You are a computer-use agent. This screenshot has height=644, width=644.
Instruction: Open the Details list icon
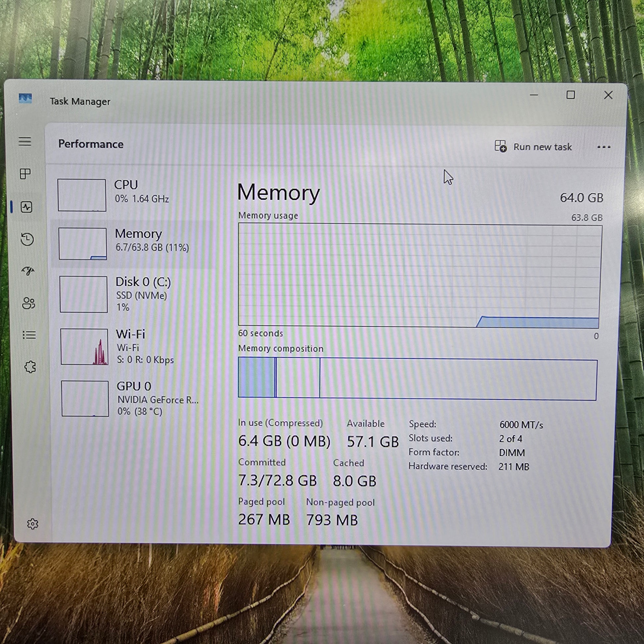29,335
